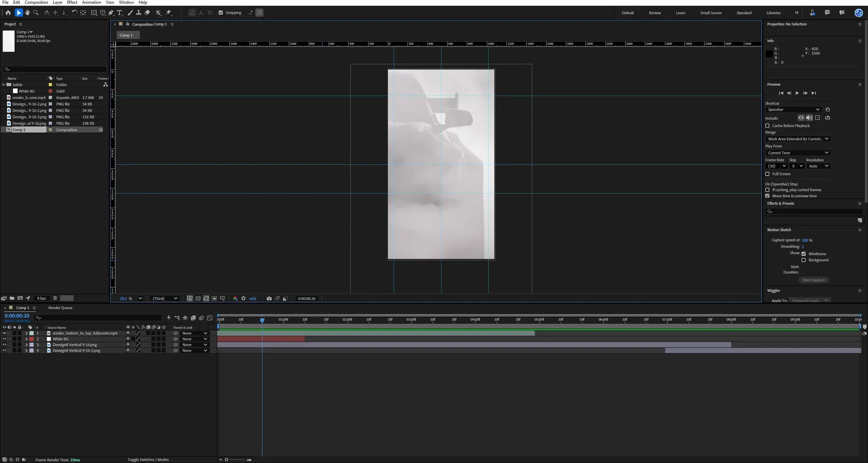Click the Graph Editor icon
Screen dimensions: 868x463
(210, 318)
